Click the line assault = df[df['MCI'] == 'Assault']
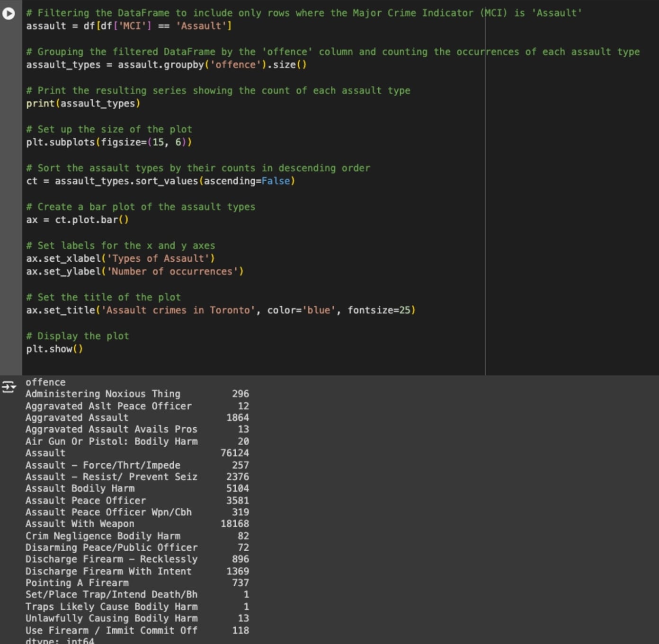 click(129, 26)
